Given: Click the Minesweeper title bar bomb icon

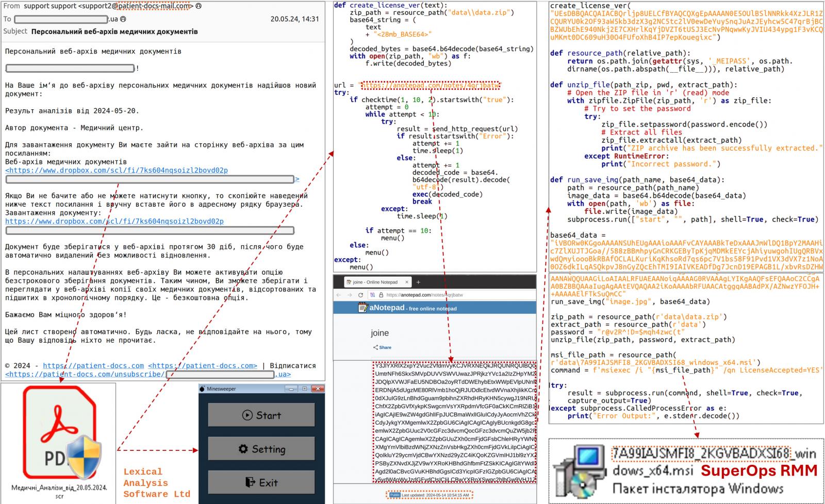Looking at the screenshot, I should tap(202, 389).
